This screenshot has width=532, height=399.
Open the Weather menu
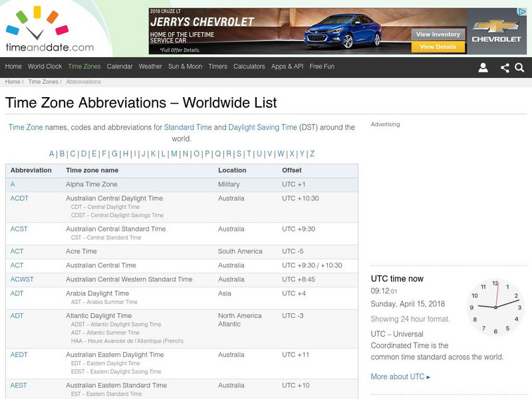coord(150,66)
